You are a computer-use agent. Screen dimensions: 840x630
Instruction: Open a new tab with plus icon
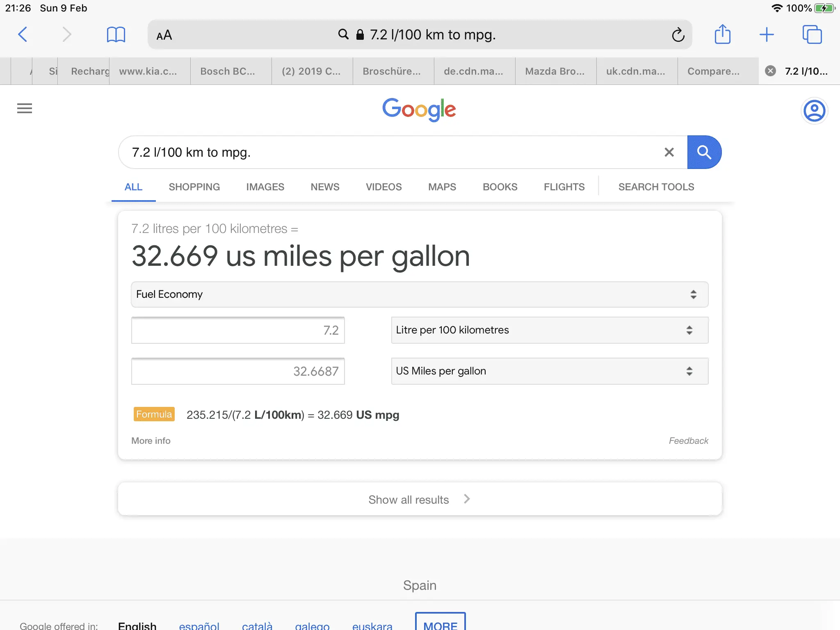(x=766, y=34)
